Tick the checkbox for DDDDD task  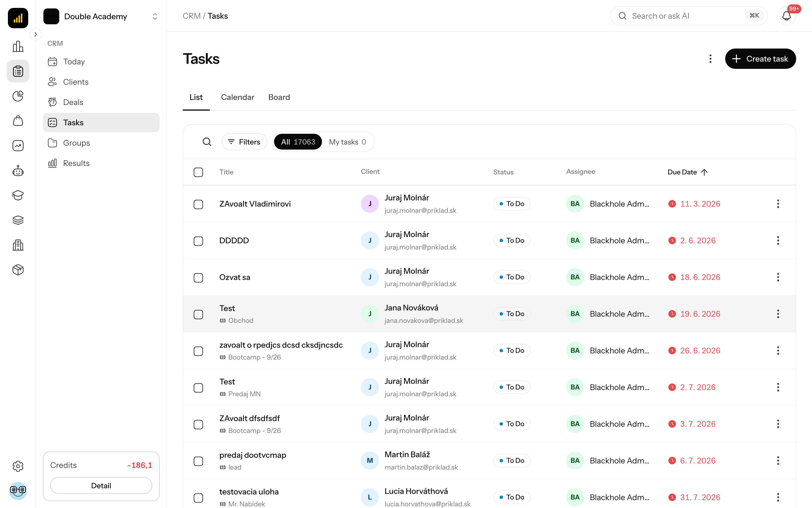point(198,241)
